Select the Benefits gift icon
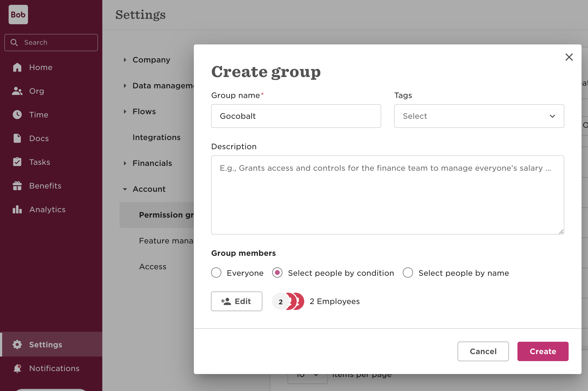This screenshot has height=391, width=588. [x=17, y=186]
